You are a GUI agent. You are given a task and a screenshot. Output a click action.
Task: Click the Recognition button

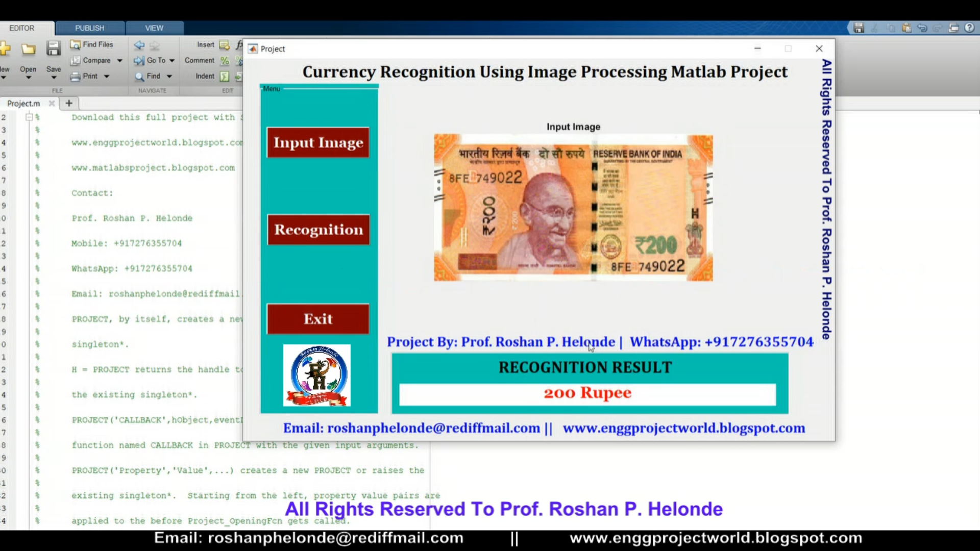click(318, 230)
